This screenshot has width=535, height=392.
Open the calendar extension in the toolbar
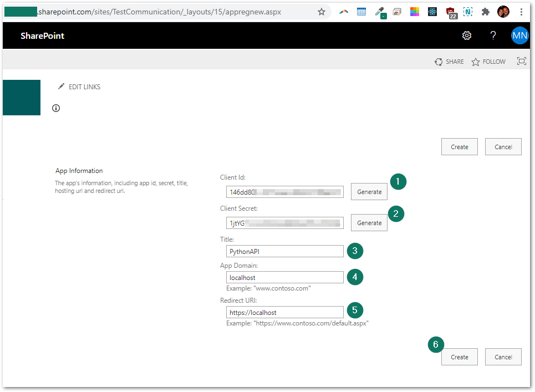361,11
